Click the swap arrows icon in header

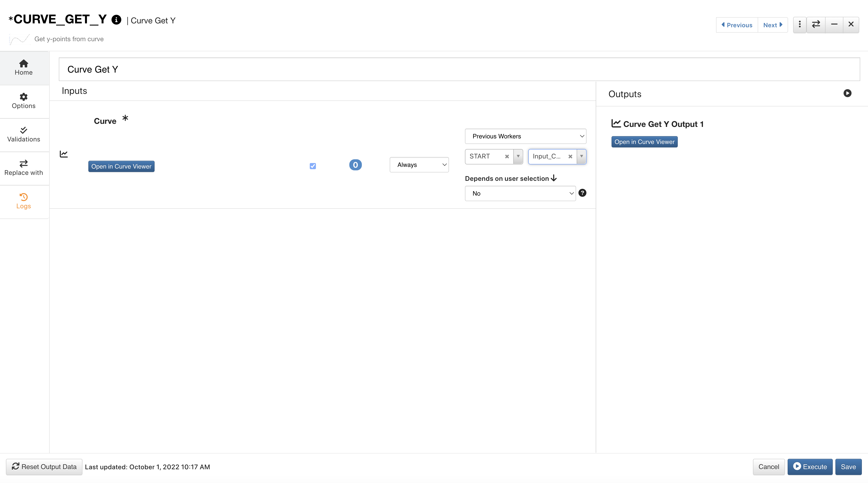click(816, 25)
